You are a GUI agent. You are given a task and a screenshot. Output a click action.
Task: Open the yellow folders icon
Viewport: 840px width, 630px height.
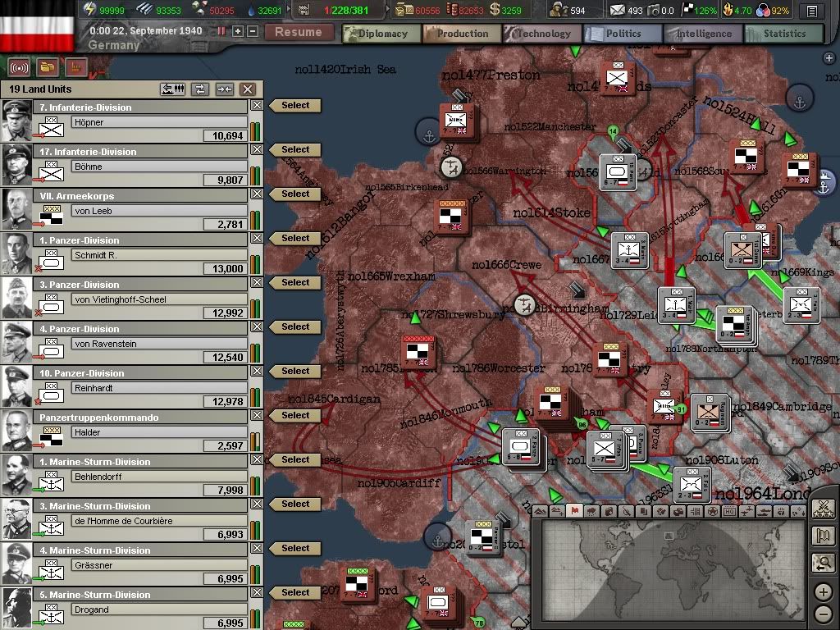(x=48, y=68)
